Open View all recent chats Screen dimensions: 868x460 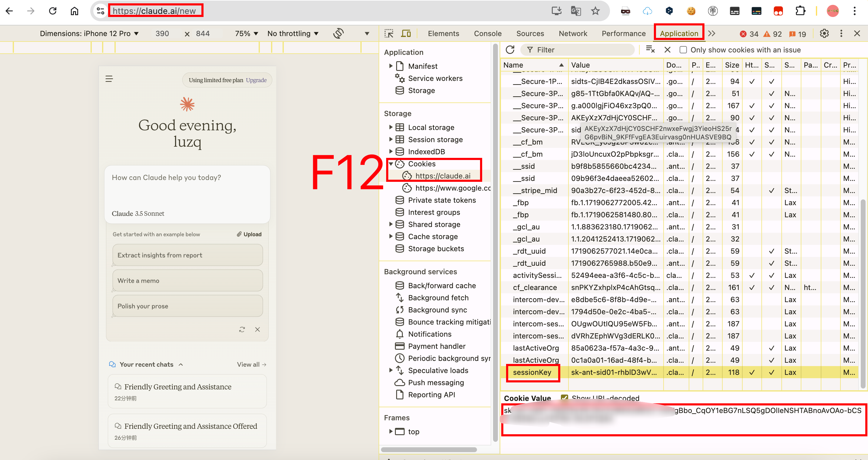[x=251, y=365]
